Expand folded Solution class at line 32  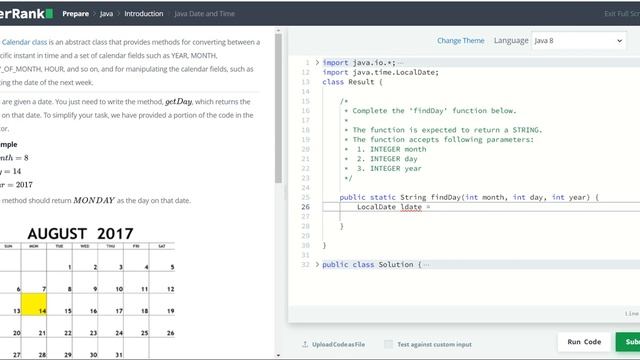coord(317,264)
